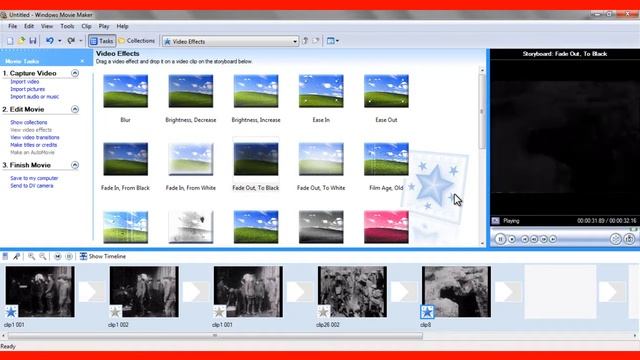Take picture from preview icon
The height and width of the screenshot is (360, 640).
click(x=629, y=239)
